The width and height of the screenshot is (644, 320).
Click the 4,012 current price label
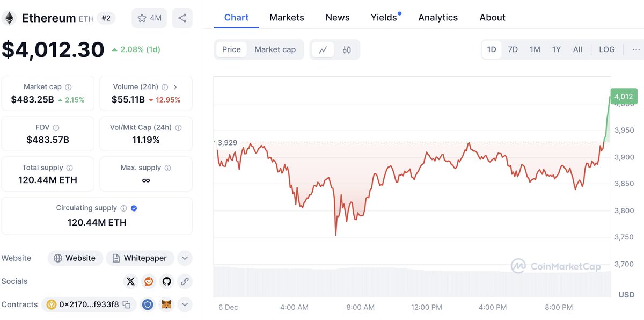pyautogui.click(x=624, y=97)
